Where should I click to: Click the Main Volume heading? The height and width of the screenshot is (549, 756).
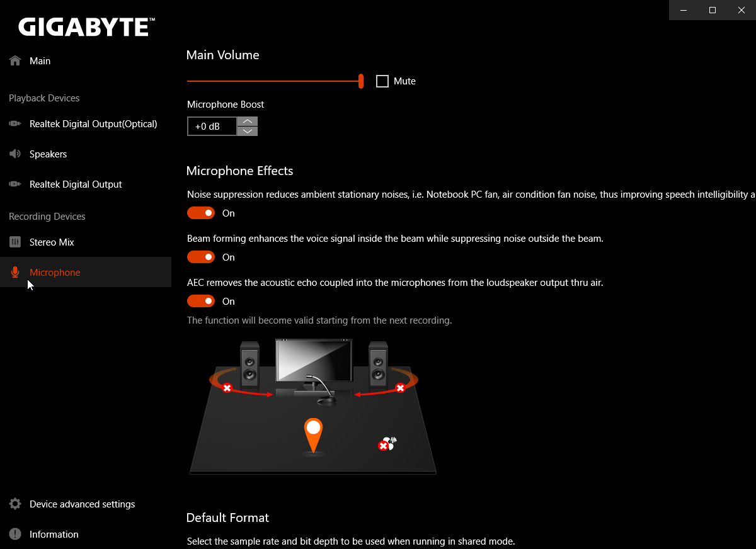[223, 55]
